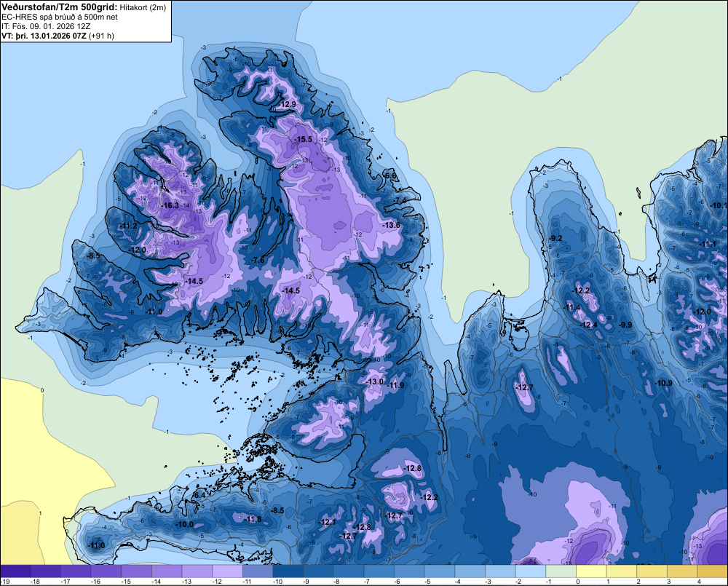The image size is (728, 586).
Task: Select the legend swatch between -13 and -12
Action: (197, 571)
